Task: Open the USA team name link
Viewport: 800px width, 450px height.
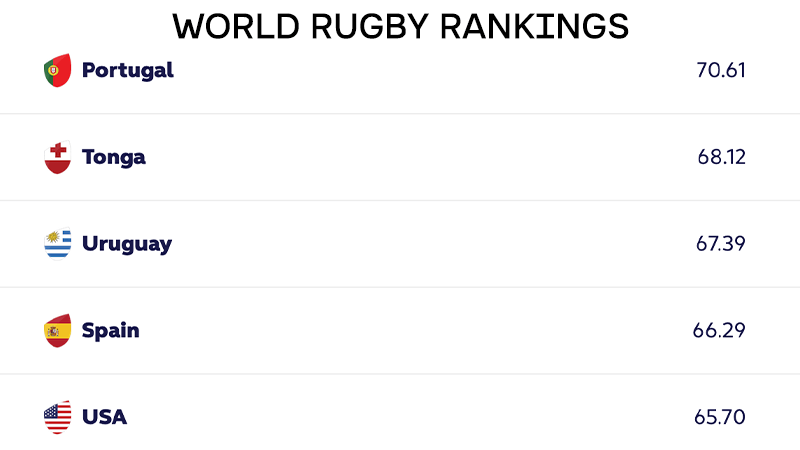Action: [105, 417]
